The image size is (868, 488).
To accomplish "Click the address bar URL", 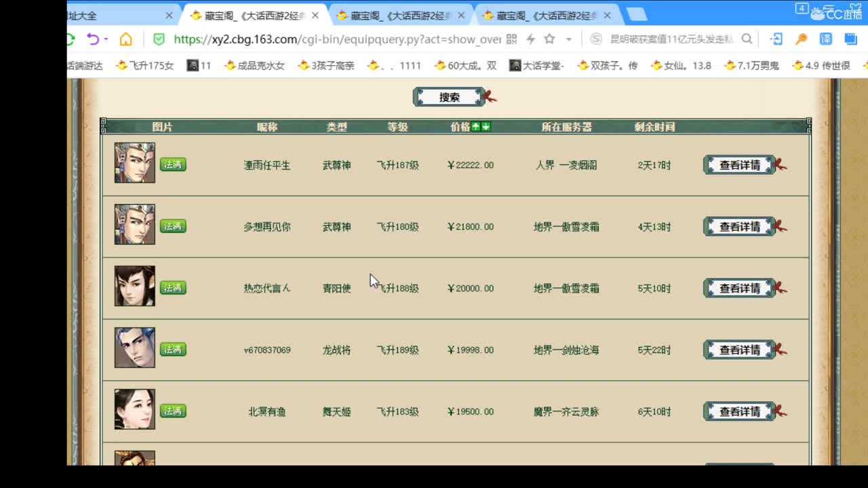I will 337,39.
